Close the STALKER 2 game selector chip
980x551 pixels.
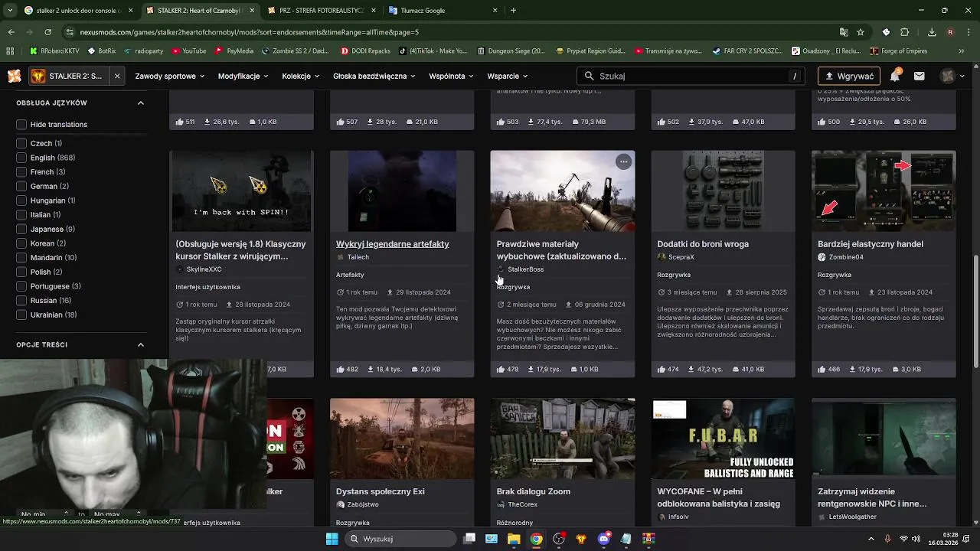coord(117,76)
